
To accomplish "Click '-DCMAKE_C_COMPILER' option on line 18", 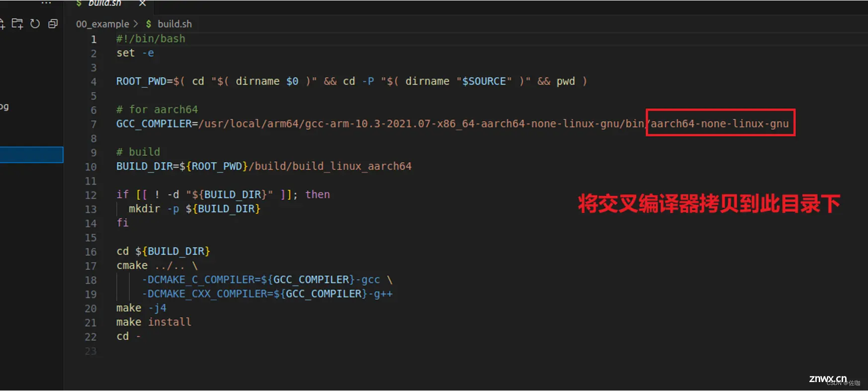I will [198, 280].
